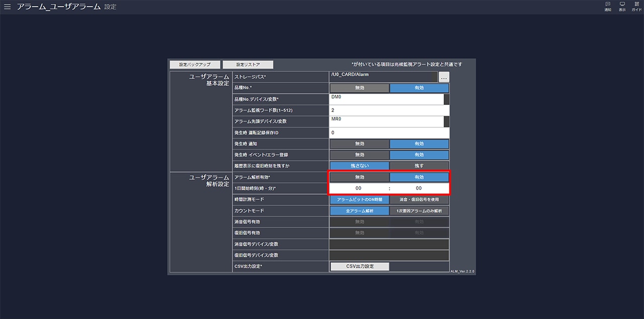Open the 通知 notifications icon
This screenshot has width=644, height=319.
point(608,7)
